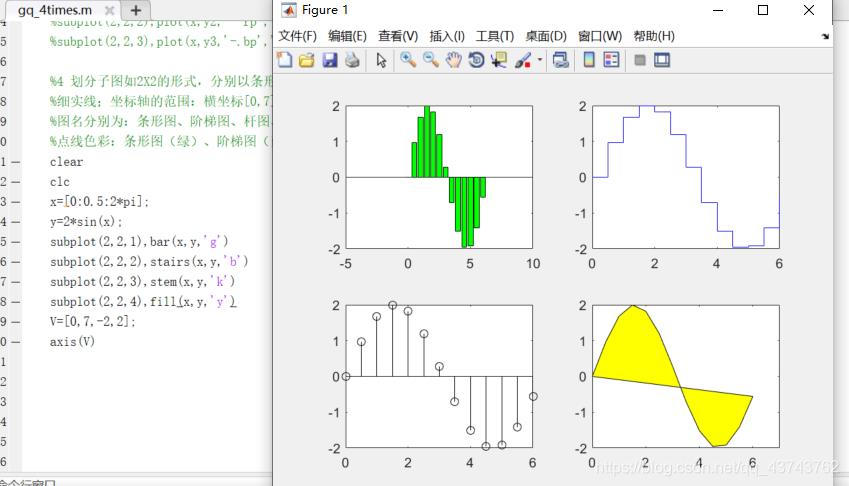Click the code line 'V=[0,7,-2,2];'
Image resolution: width=849 pixels, height=486 pixels.
coord(93,321)
